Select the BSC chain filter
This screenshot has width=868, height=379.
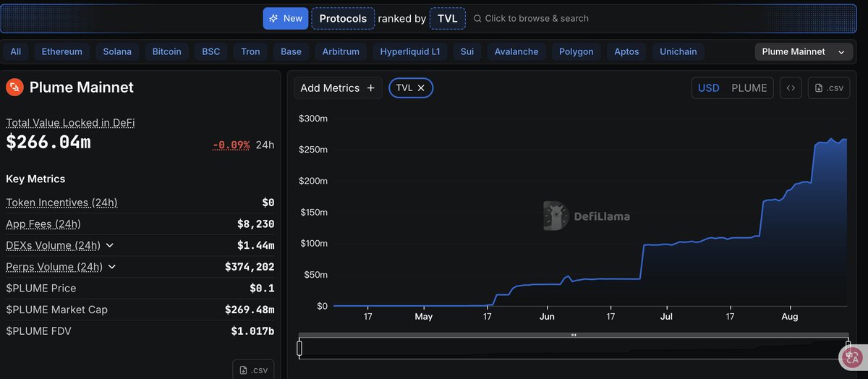pyautogui.click(x=211, y=51)
